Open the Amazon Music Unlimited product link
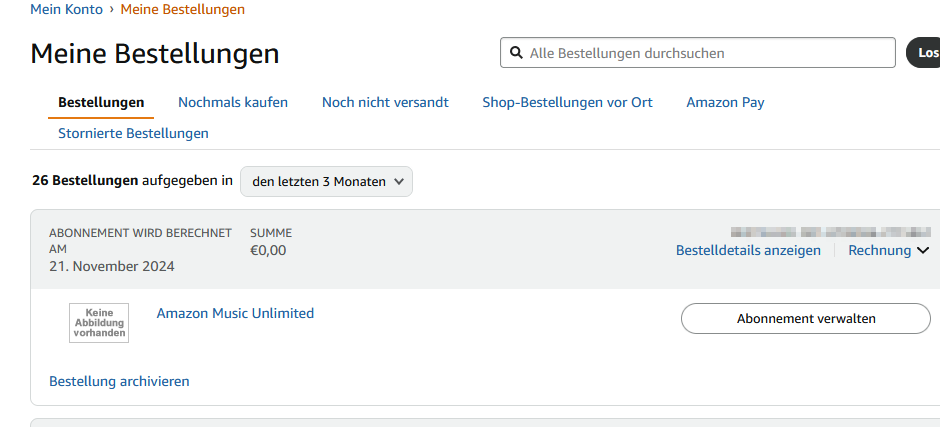This screenshot has width=940, height=427. [x=235, y=313]
